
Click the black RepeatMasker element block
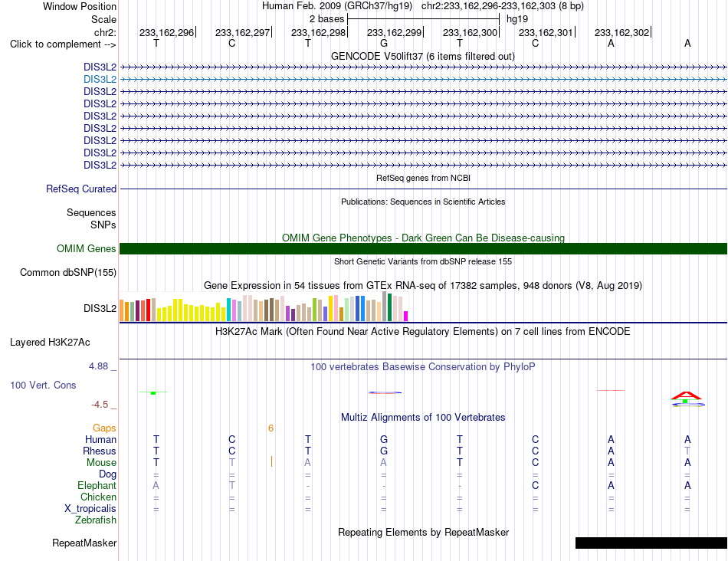point(651,543)
